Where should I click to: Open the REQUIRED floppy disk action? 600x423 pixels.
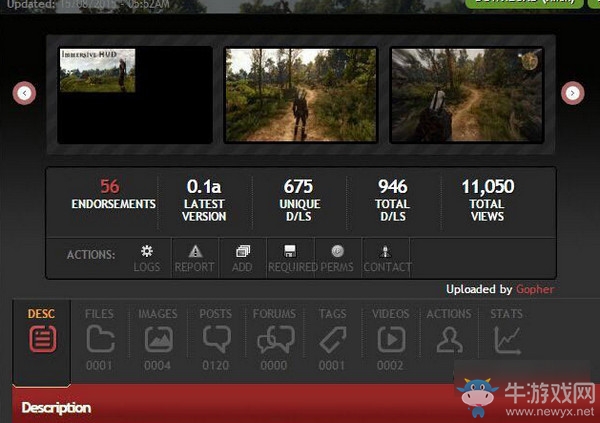point(290,258)
